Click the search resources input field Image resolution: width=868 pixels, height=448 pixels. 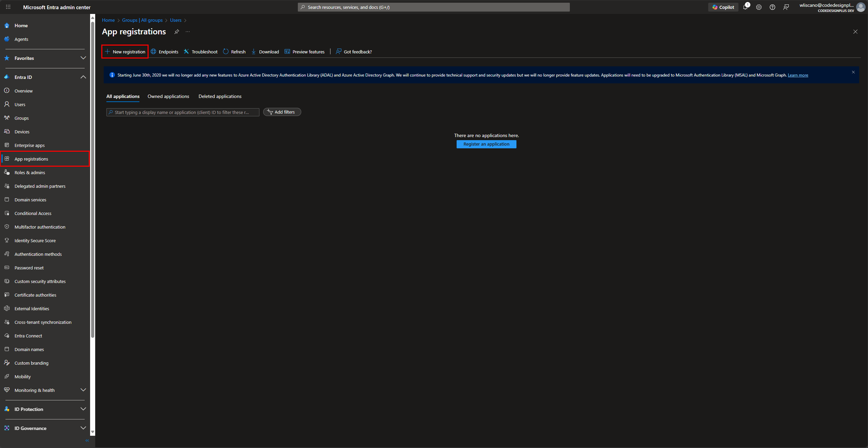coord(434,7)
